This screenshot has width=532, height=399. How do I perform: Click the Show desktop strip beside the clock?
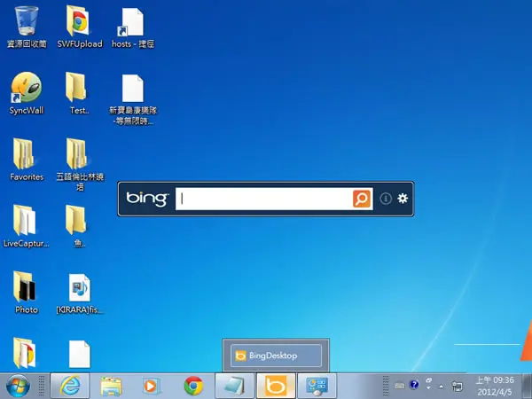[x=526, y=386]
